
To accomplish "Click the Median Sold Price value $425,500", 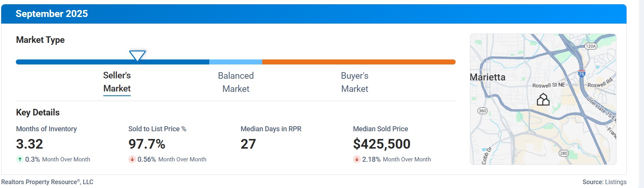I will pyautogui.click(x=381, y=144).
